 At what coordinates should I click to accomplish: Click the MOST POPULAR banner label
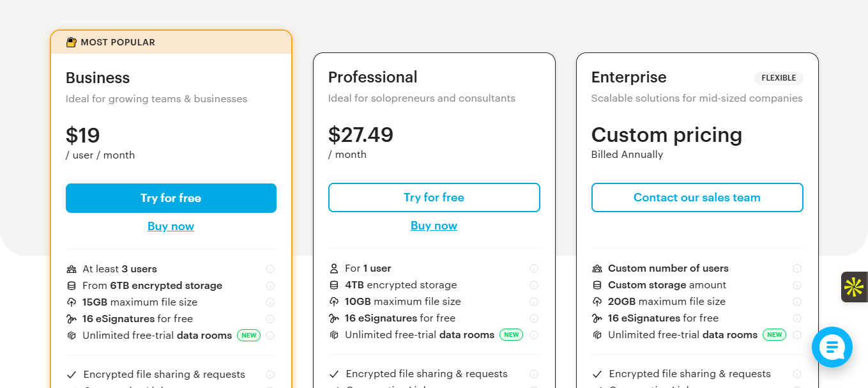pos(117,42)
